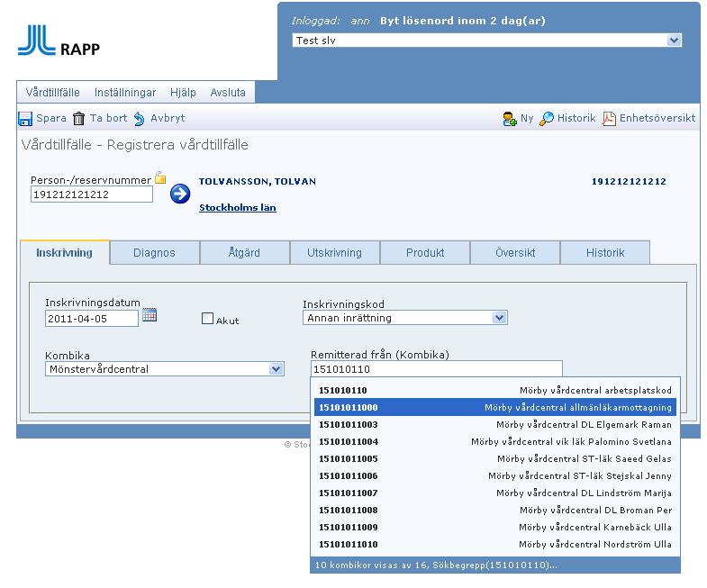Switch to the Översikt tab
This screenshot has height=588, width=707.
pyautogui.click(x=515, y=252)
